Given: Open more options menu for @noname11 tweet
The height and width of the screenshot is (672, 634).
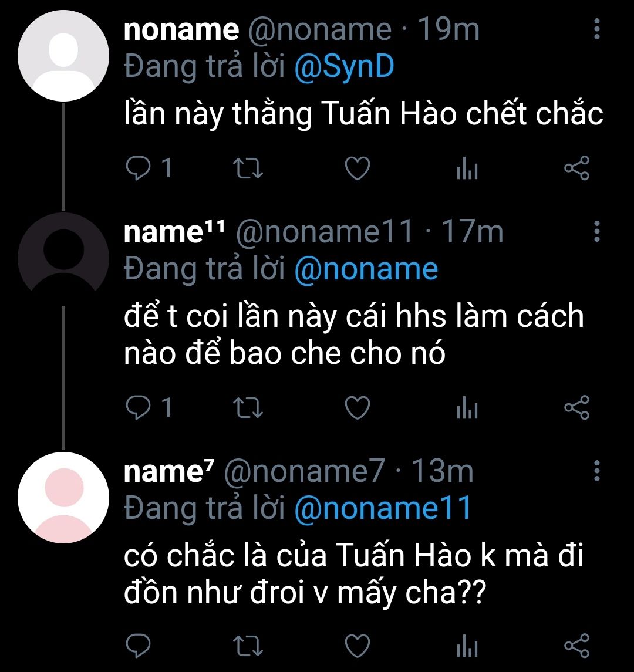Looking at the screenshot, I should point(597,231).
